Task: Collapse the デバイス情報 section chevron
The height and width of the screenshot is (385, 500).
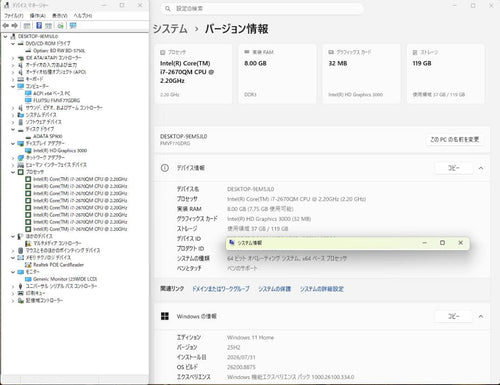Action: pyautogui.click(x=481, y=168)
